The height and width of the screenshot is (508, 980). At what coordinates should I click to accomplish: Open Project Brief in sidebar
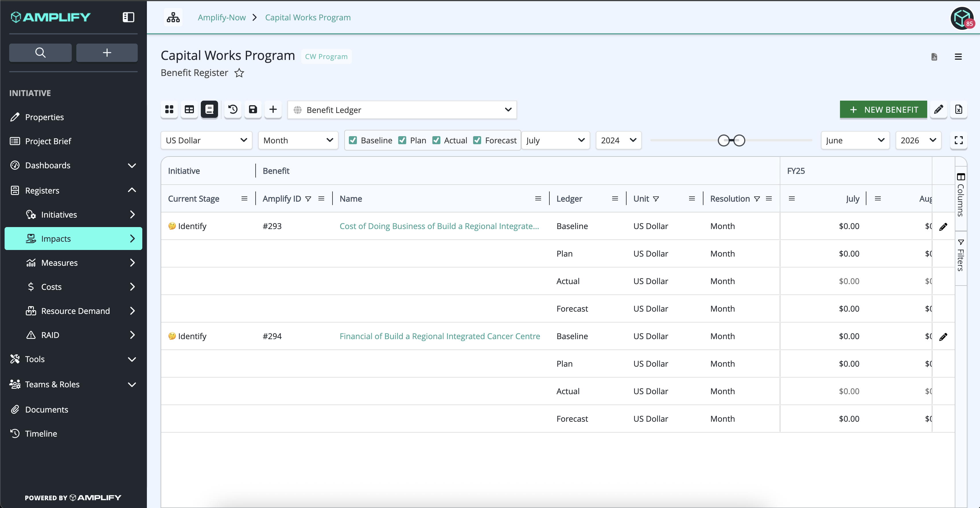[73, 141]
